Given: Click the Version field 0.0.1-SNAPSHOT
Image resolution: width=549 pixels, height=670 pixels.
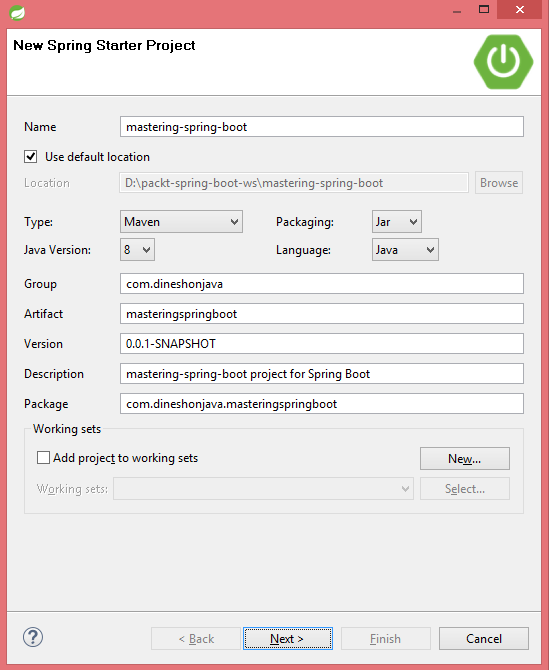Looking at the screenshot, I should tap(322, 344).
